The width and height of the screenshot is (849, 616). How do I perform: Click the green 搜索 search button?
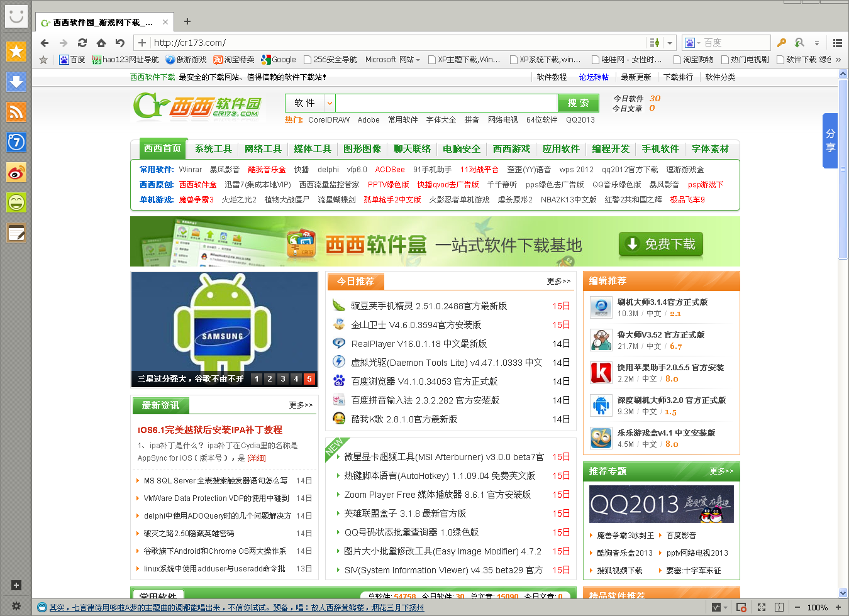coord(578,103)
